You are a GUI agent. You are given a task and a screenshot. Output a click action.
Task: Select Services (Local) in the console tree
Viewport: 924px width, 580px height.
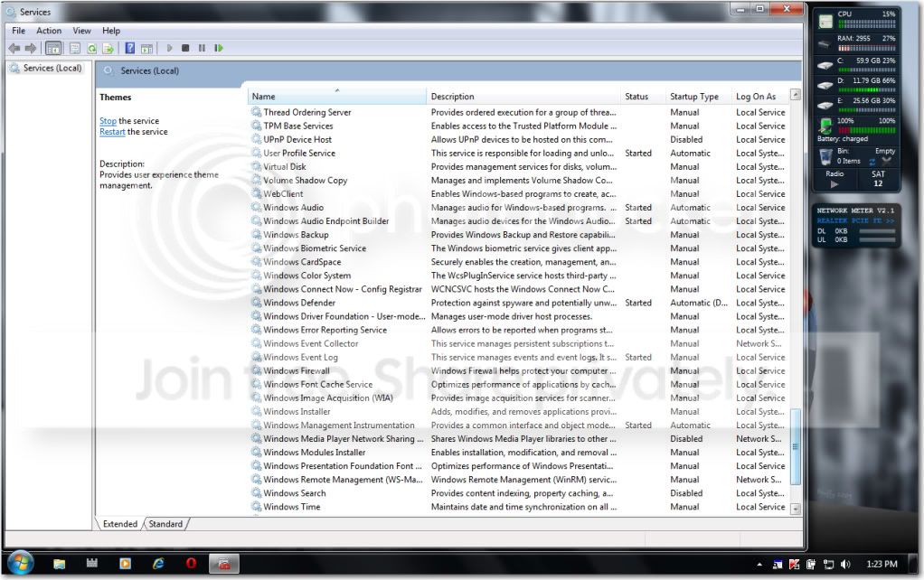coord(52,69)
